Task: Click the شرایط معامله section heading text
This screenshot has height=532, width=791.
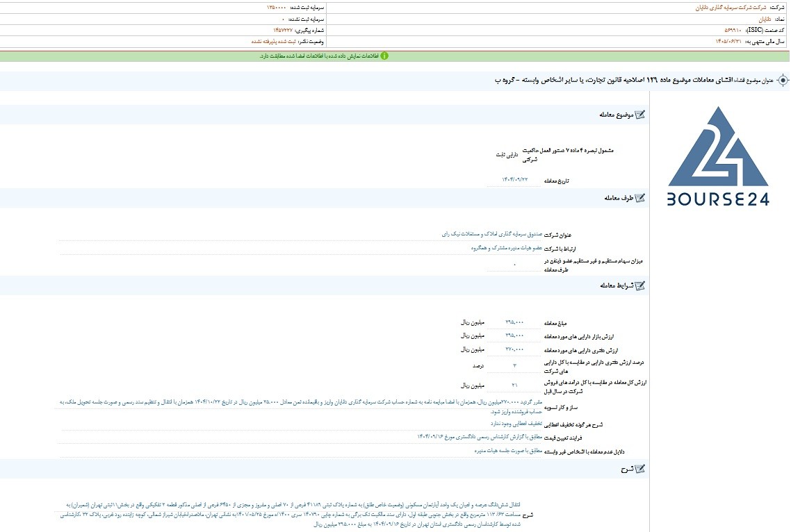Action: (617, 286)
